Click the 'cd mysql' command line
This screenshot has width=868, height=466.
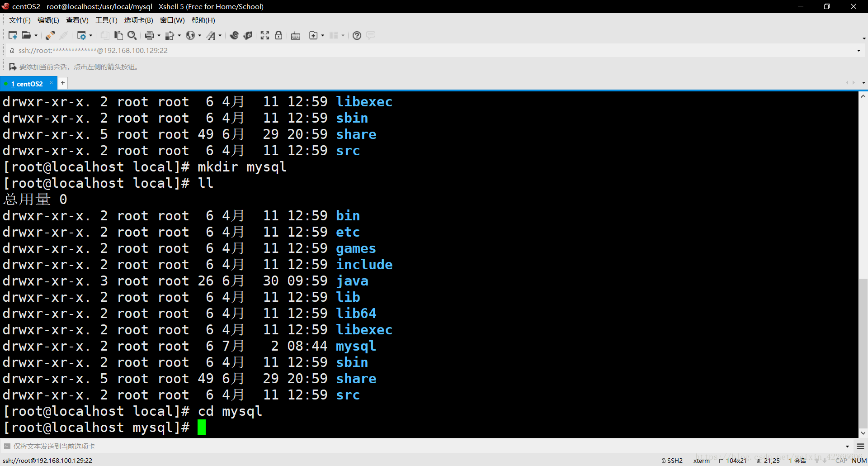click(133, 411)
